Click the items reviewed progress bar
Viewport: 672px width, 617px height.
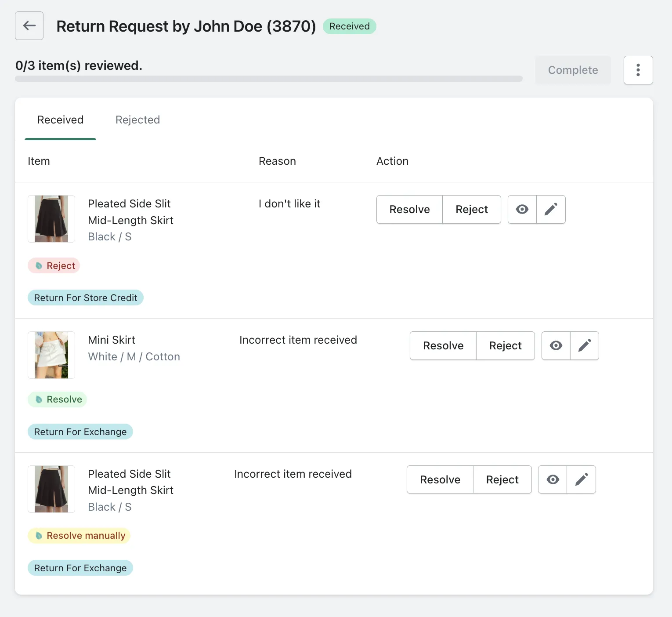268,79
